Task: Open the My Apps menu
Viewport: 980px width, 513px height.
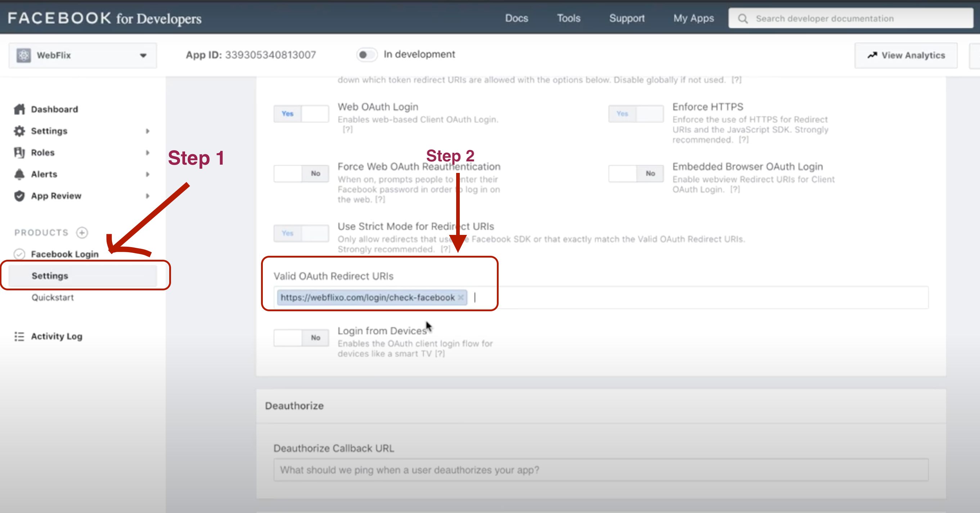Action: (x=693, y=18)
